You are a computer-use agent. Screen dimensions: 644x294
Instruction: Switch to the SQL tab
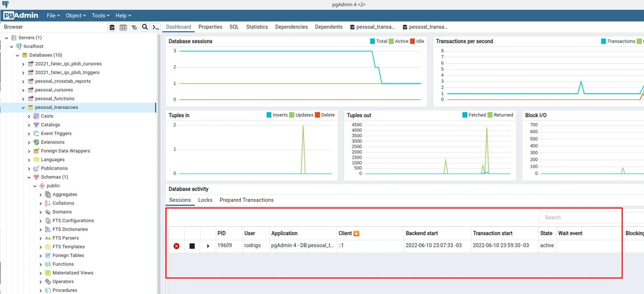(234, 27)
